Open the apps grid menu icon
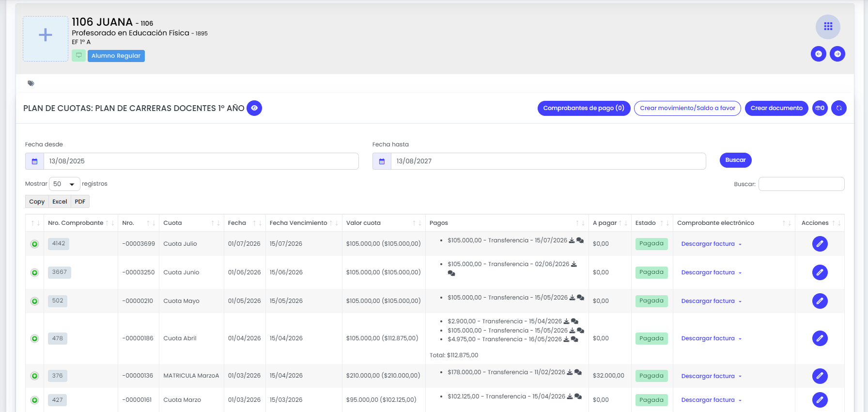The image size is (868, 412). (x=828, y=27)
